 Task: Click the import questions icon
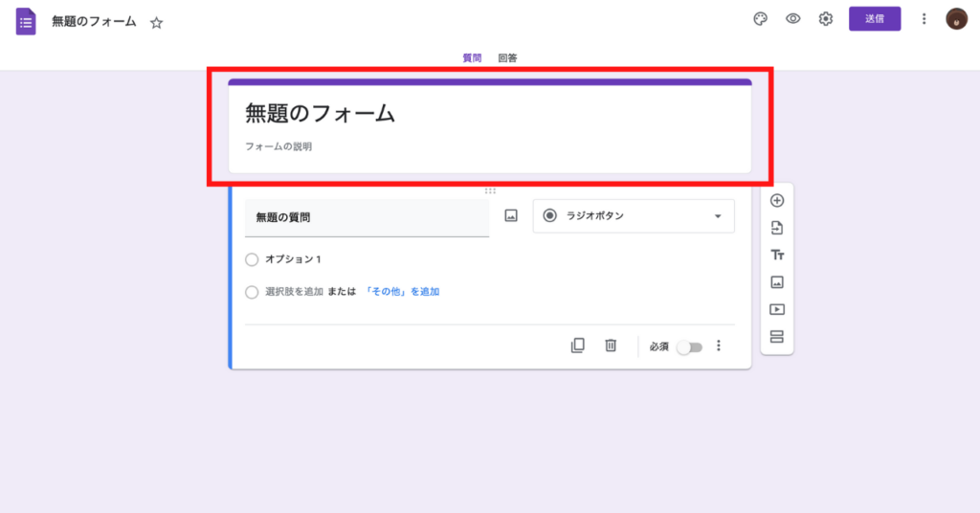pyautogui.click(x=777, y=228)
